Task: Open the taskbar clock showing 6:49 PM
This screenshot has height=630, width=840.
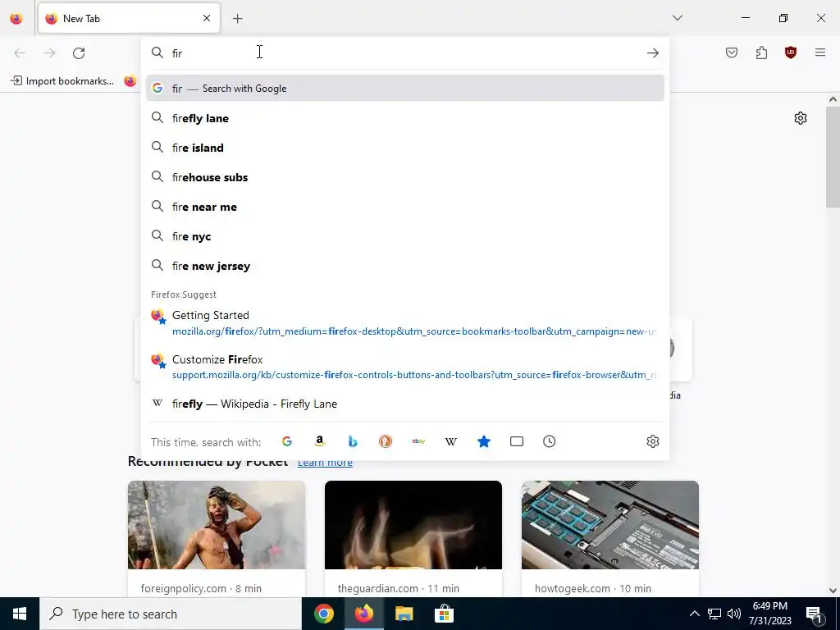Action: coord(769,614)
